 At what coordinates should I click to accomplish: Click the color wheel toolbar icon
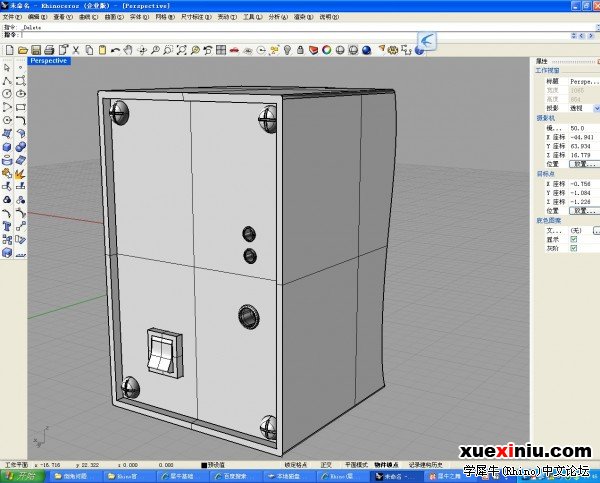(x=327, y=50)
